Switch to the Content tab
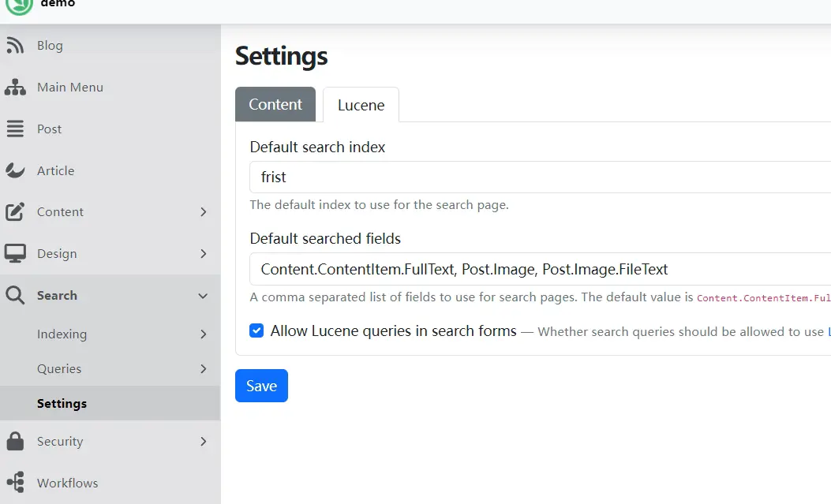The height and width of the screenshot is (504, 831). pyautogui.click(x=275, y=105)
